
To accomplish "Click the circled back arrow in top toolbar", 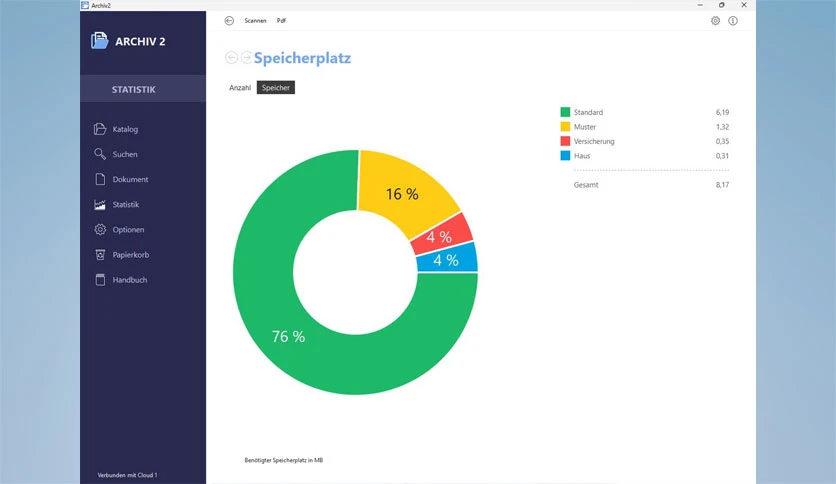I will [229, 21].
